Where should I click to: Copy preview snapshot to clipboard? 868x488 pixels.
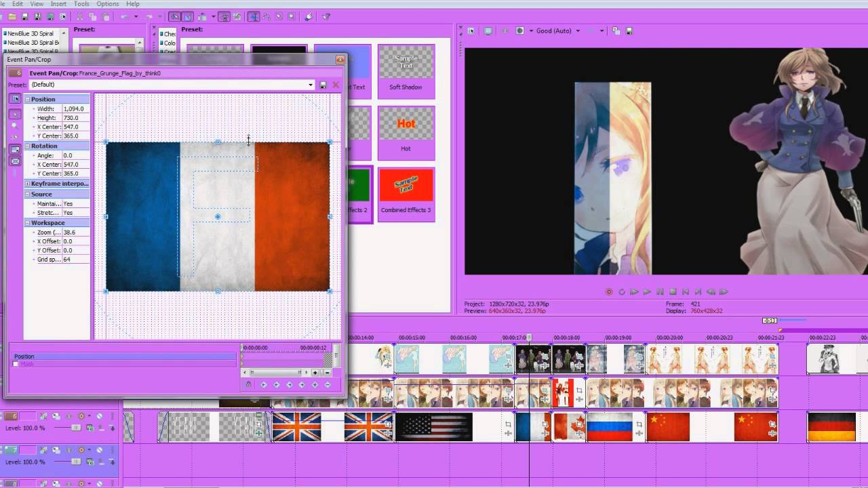tap(616, 30)
